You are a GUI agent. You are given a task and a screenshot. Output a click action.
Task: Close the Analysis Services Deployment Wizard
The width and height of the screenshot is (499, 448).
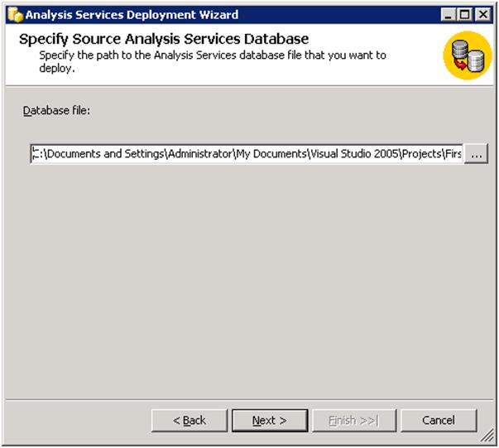coord(482,15)
